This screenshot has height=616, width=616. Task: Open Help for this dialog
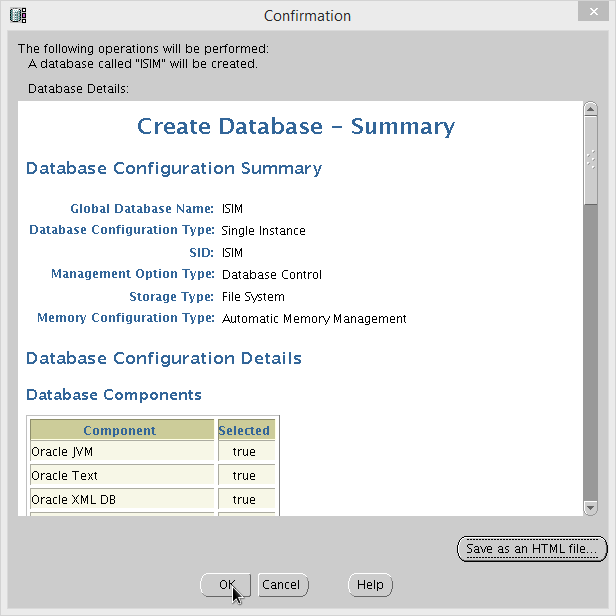pos(370,585)
